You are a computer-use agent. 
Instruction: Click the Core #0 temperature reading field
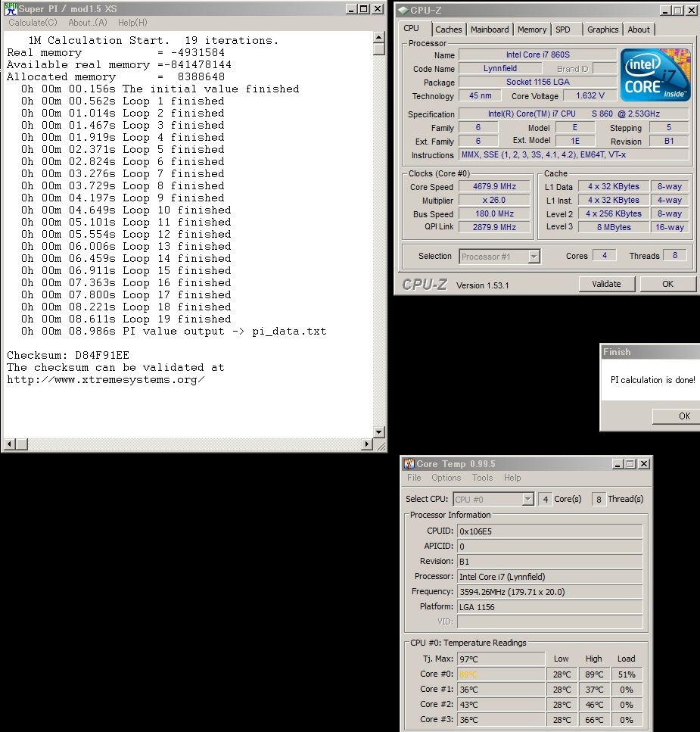(501, 674)
